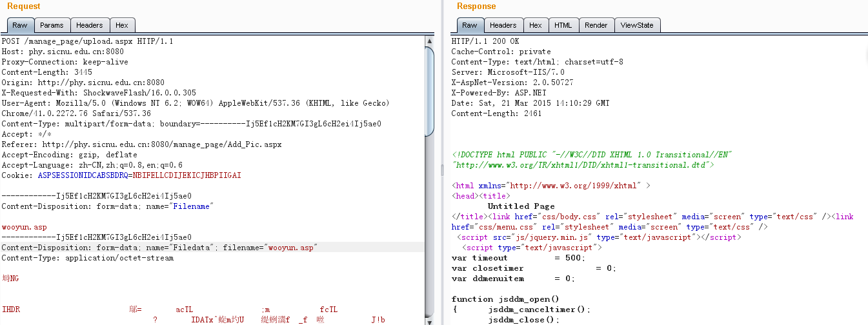
Task: Click the var timeout = 500 line
Action: (518, 258)
